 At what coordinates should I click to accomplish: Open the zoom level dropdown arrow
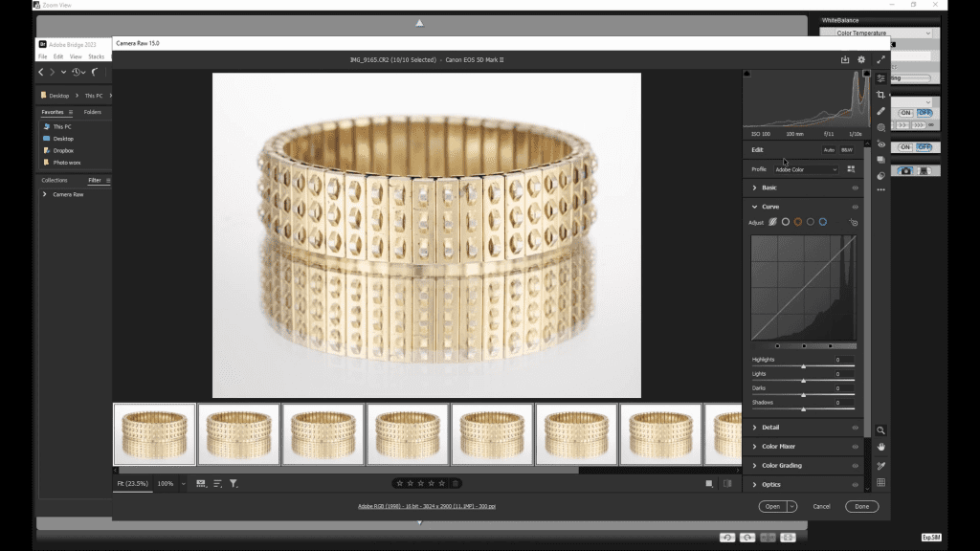[x=183, y=483]
